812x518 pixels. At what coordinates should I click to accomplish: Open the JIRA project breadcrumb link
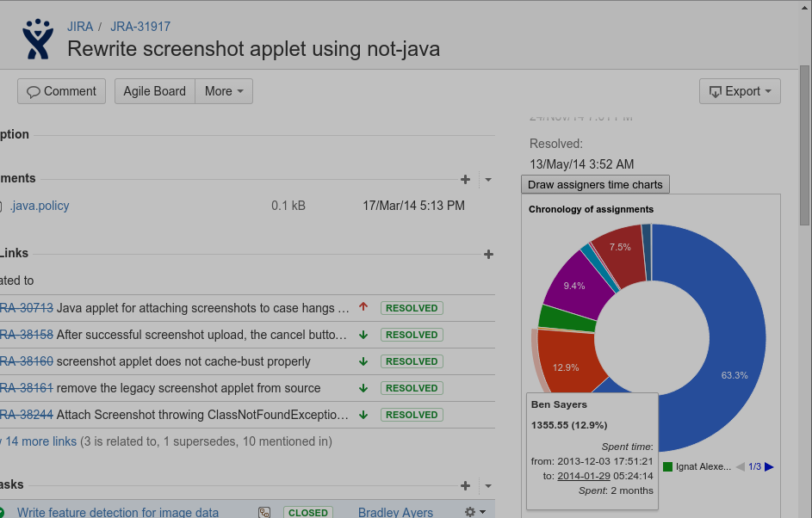(x=80, y=27)
